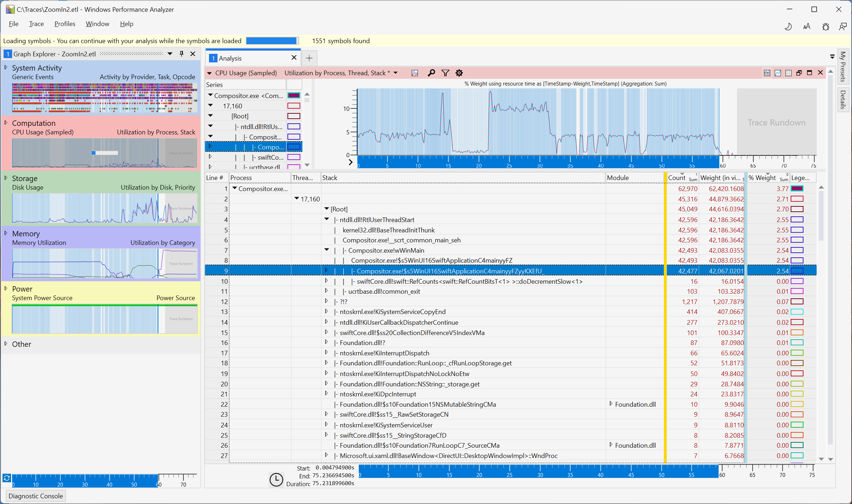Click the chart type icon next to preset name

415,73
